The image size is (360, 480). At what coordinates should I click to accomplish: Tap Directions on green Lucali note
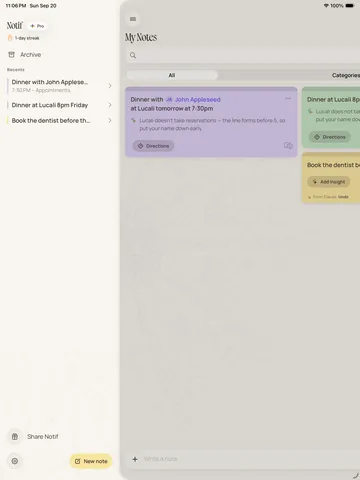(330, 137)
